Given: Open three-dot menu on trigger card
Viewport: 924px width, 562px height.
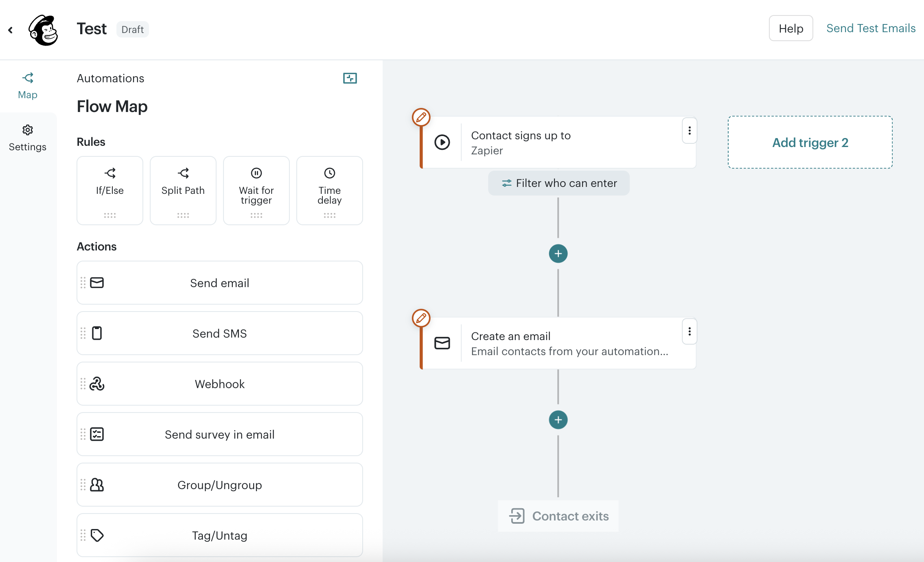Looking at the screenshot, I should 689,131.
